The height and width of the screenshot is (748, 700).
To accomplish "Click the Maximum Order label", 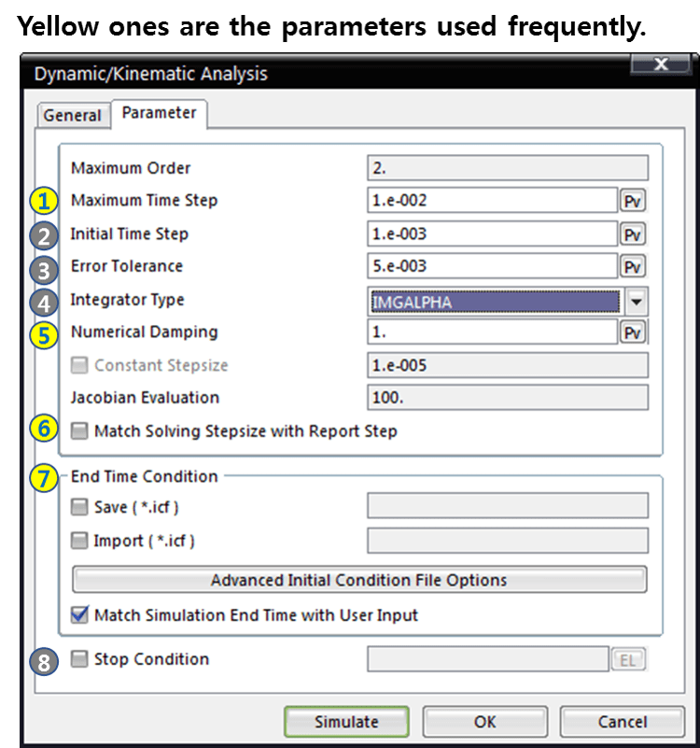I will pos(131,168).
